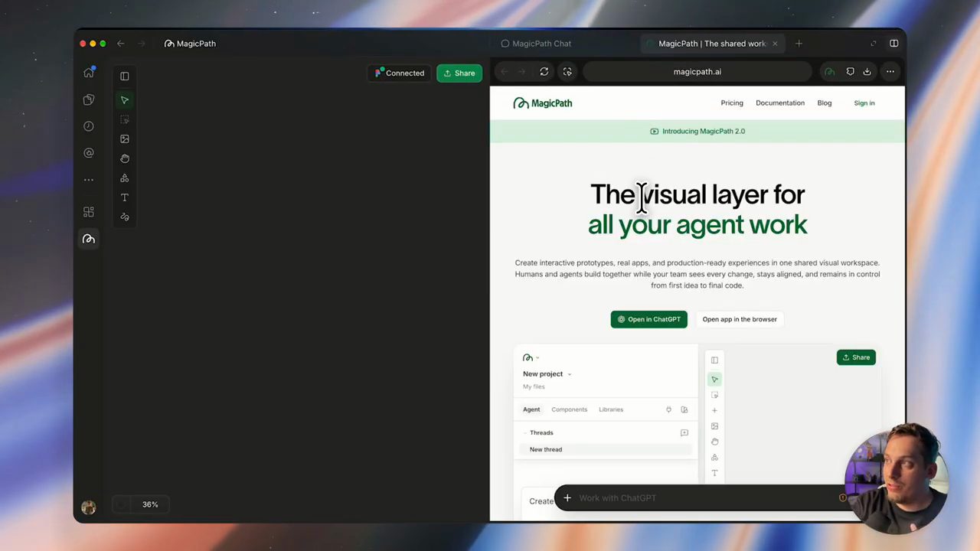Click the green Share button in dark canvas

point(459,73)
